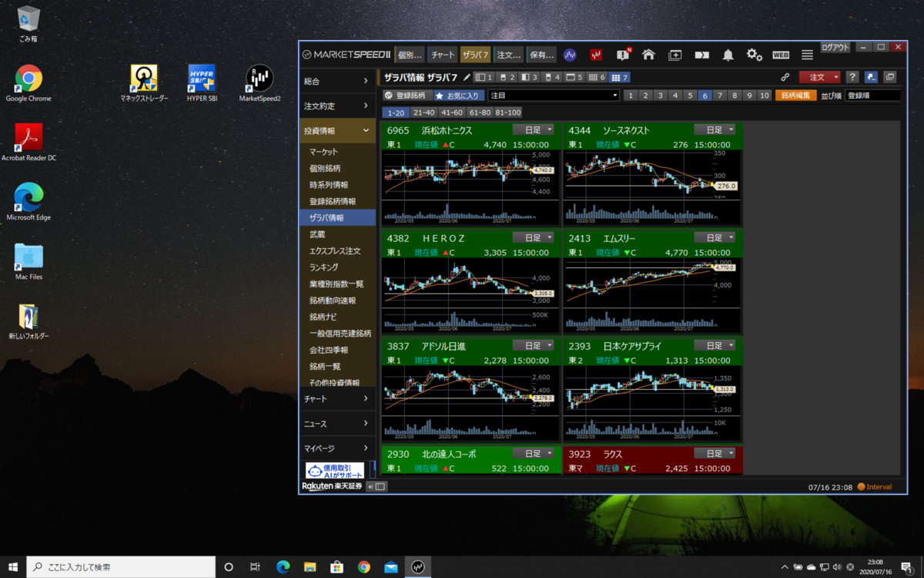Open the red candlestick chart icon
Screen dimensions: 924x578
pyautogui.click(x=596, y=55)
